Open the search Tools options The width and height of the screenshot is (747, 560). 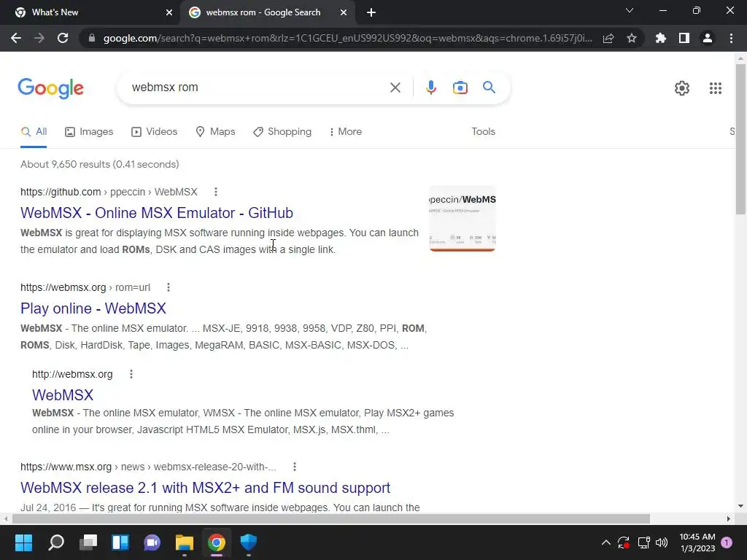coord(483,132)
